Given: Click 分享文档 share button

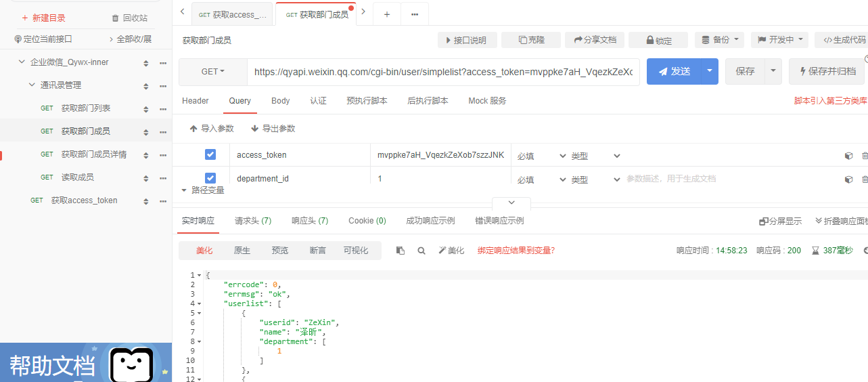Looking at the screenshot, I should (x=595, y=40).
